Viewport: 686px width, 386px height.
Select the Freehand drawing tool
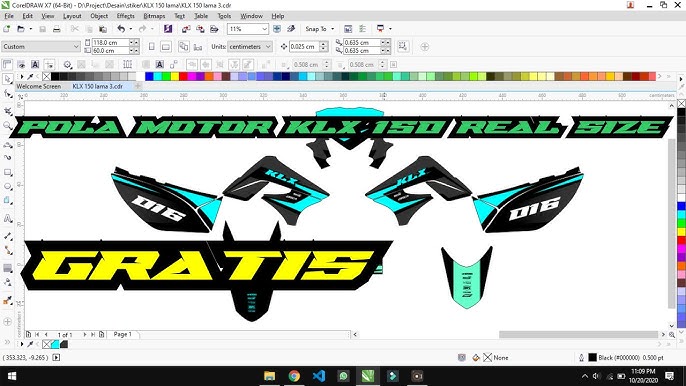[x=7, y=144]
